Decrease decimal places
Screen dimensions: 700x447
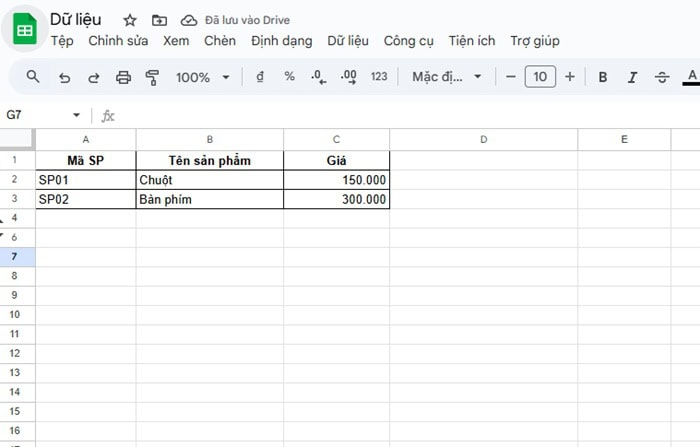pos(318,77)
